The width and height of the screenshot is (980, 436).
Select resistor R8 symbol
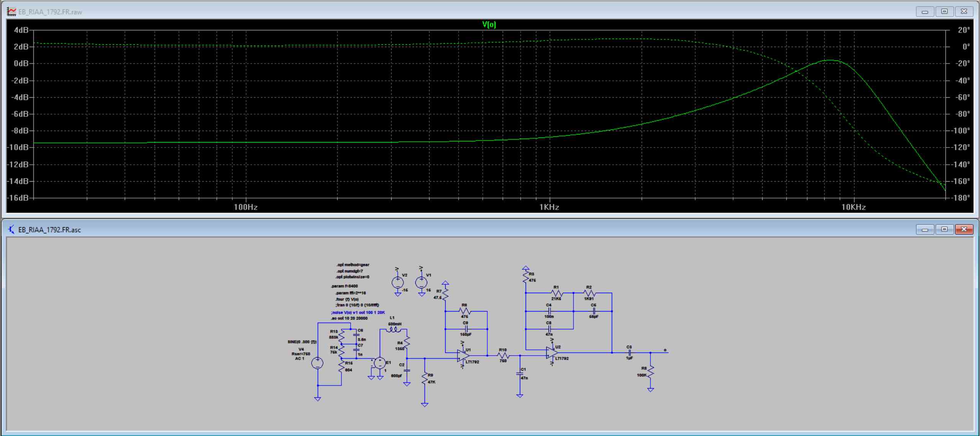coord(651,372)
